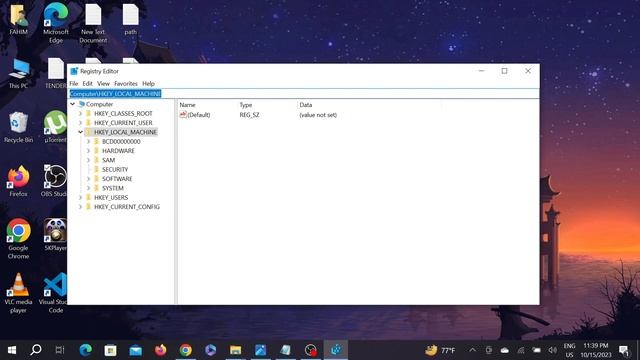This screenshot has width=640, height=360.
Task: Open the path file on desktop
Action: (131, 19)
